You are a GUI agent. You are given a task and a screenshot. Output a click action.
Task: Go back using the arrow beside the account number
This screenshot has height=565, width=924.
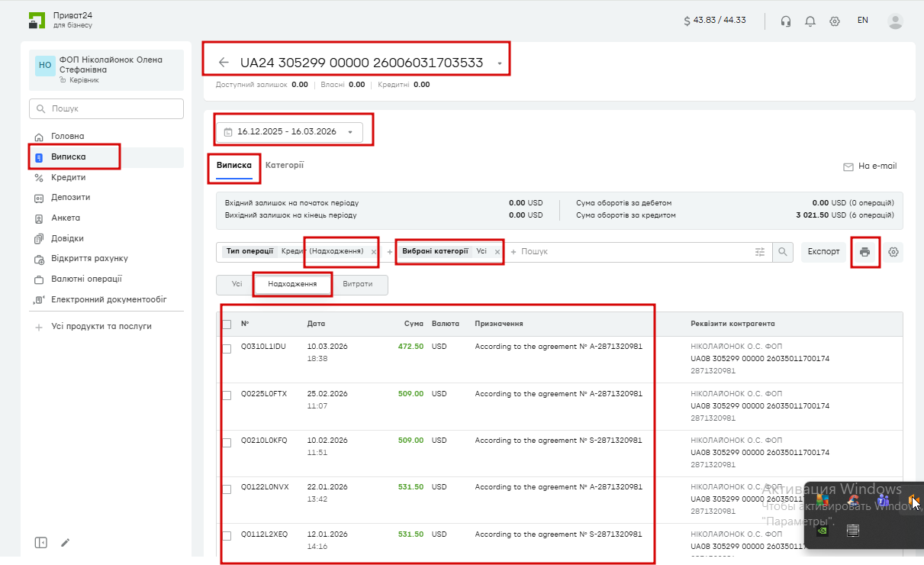224,63
